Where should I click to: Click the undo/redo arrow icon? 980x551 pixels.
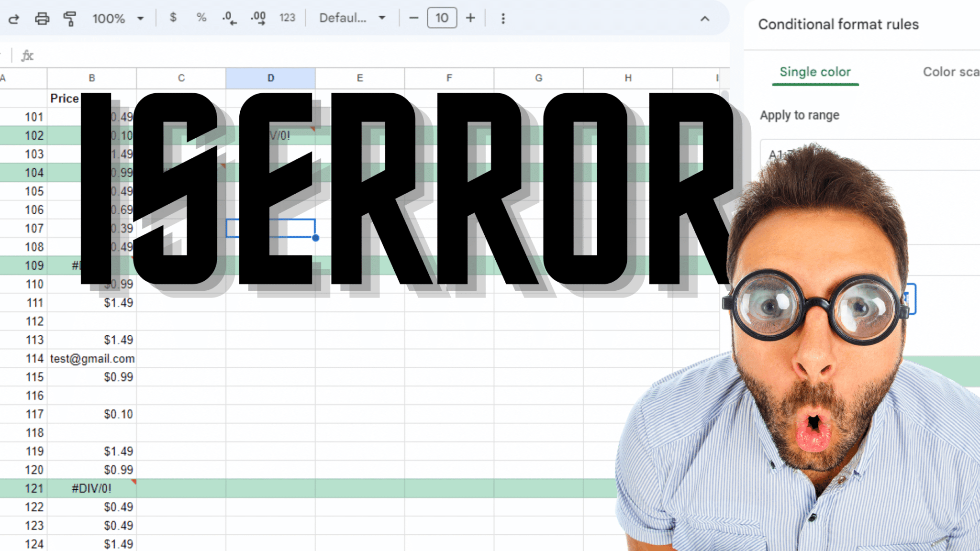(x=13, y=18)
